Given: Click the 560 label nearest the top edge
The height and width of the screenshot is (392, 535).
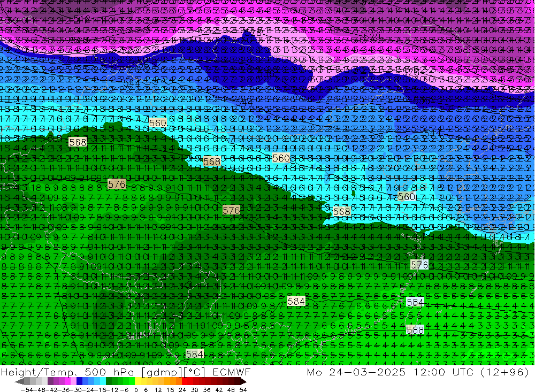Looking at the screenshot, I should 158,122.
